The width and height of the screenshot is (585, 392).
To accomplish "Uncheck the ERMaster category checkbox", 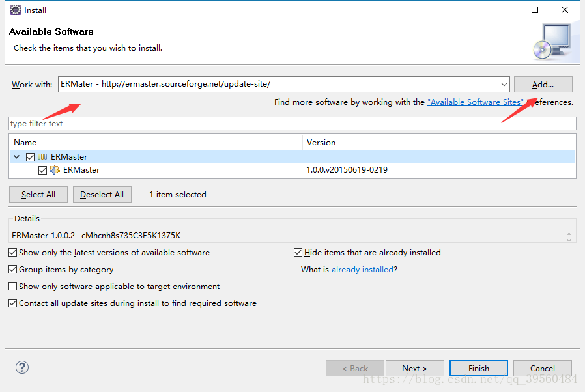I will click(30, 157).
